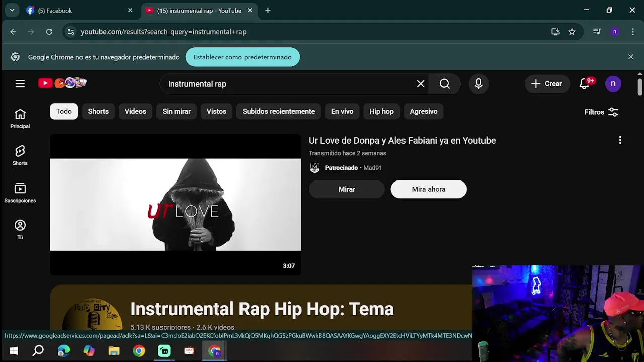
Task: Select the Shorts filter chip
Action: [98, 111]
